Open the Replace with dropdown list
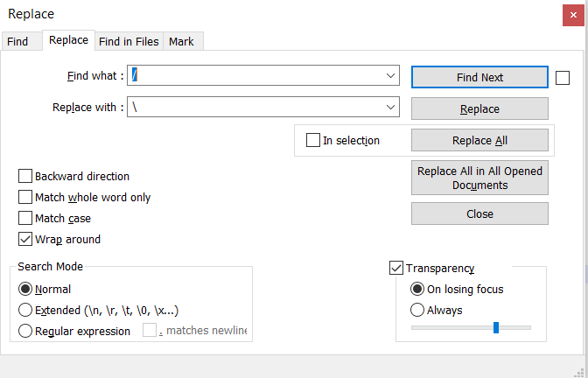This screenshot has width=588, height=378. click(x=391, y=108)
